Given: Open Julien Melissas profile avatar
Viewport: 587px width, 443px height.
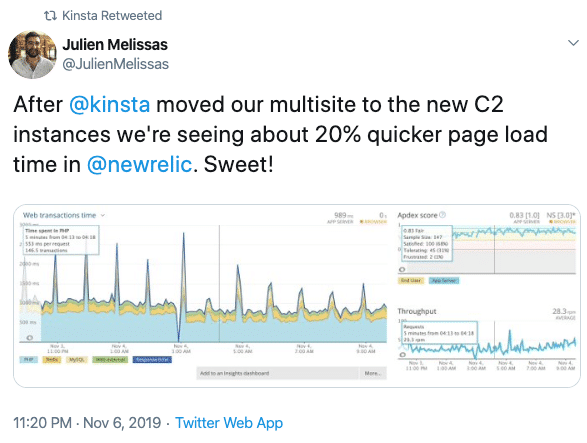Looking at the screenshot, I should point(32,55).
